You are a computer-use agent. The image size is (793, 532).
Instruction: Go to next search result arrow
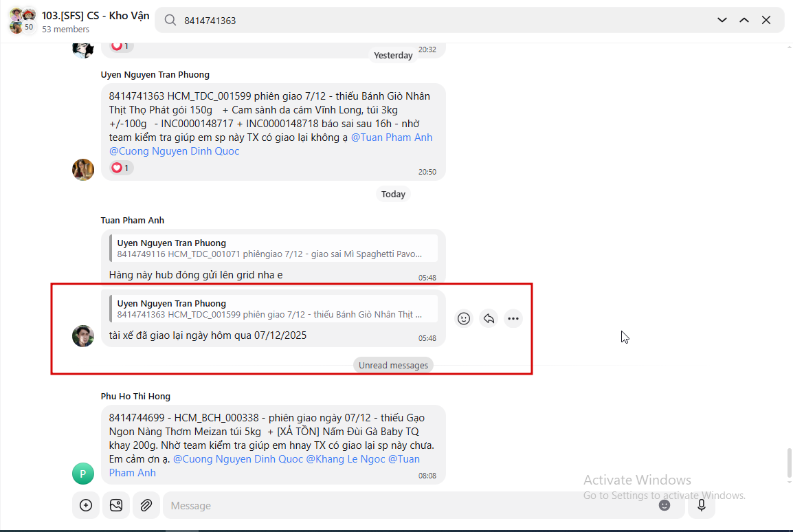(x=722, y=20)
